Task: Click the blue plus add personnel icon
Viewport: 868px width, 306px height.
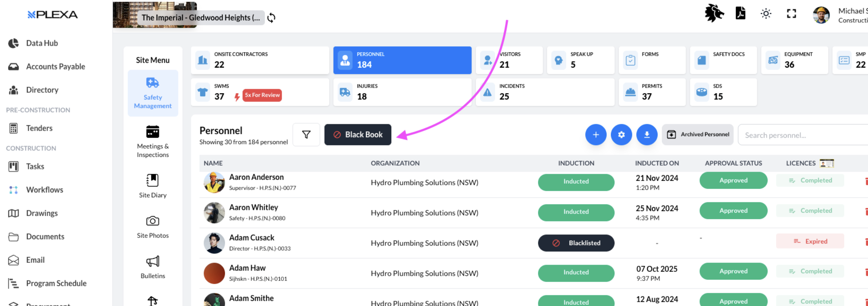Action: click(x=595, y=135)
